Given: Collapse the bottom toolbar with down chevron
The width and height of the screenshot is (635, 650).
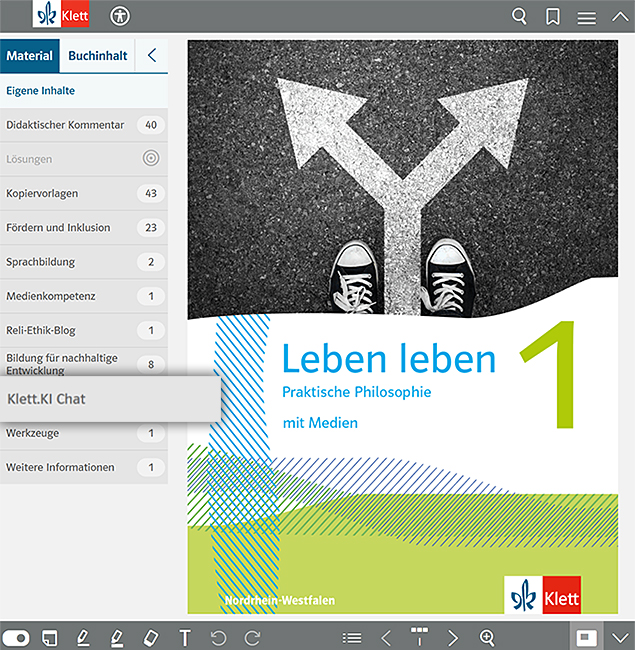Looking at the screenshot, I should tap(620, 638).
